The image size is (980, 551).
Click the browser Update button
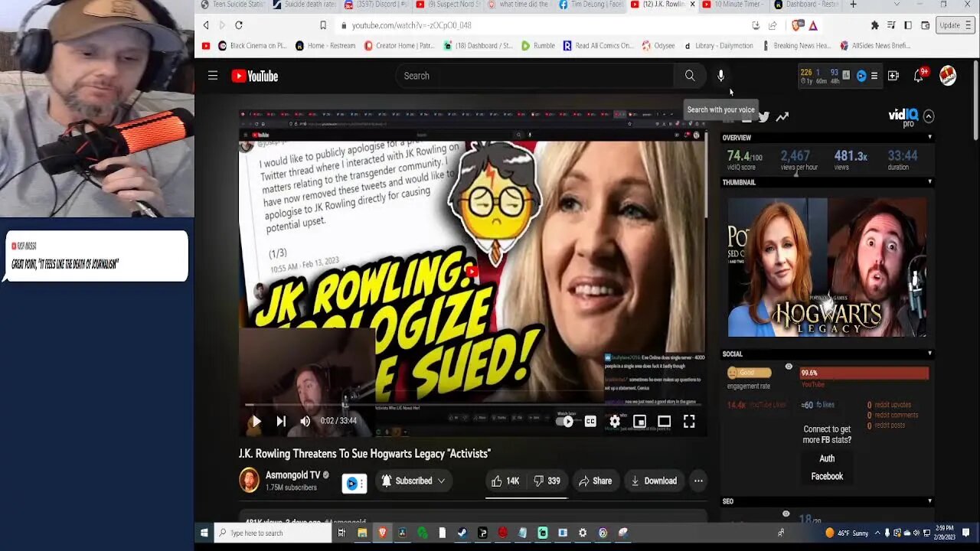(x=955, y=25)
